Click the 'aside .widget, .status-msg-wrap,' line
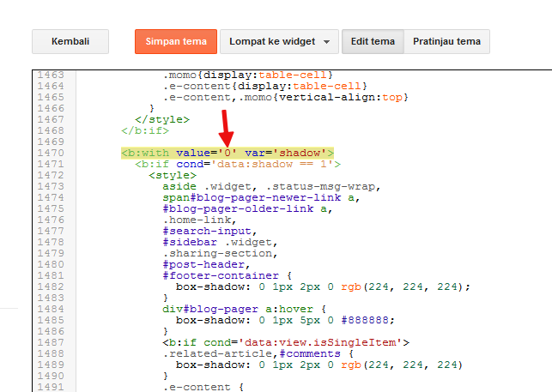 272,186
